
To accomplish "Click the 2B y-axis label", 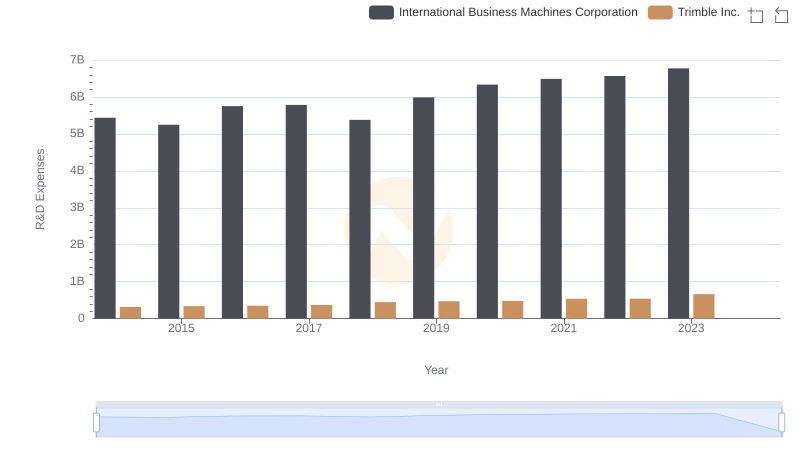I will [x=77, y=244].
